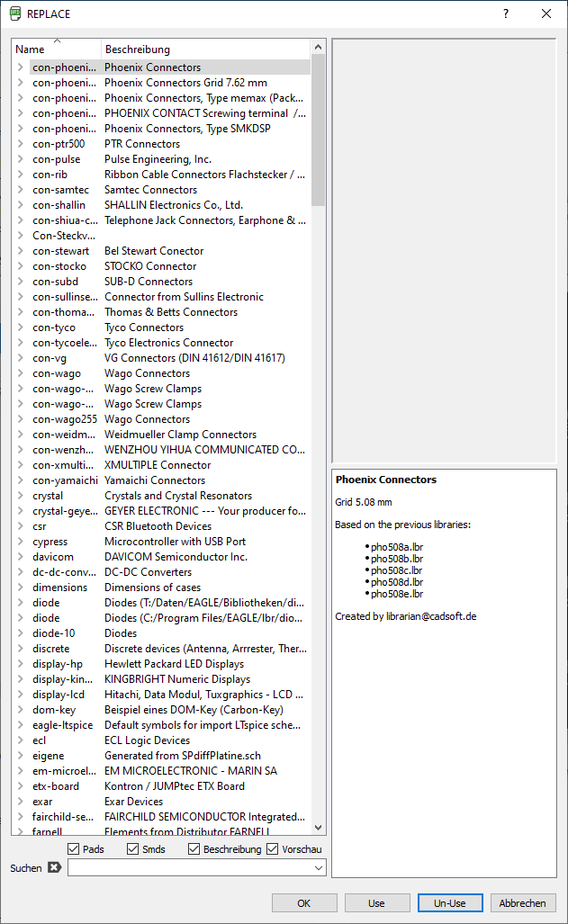Image resolution: width=568 pixels, height=924 pixels.
Task: Click description 'Connector from Sullins Electronic'
Action: [x=184, y=297]
